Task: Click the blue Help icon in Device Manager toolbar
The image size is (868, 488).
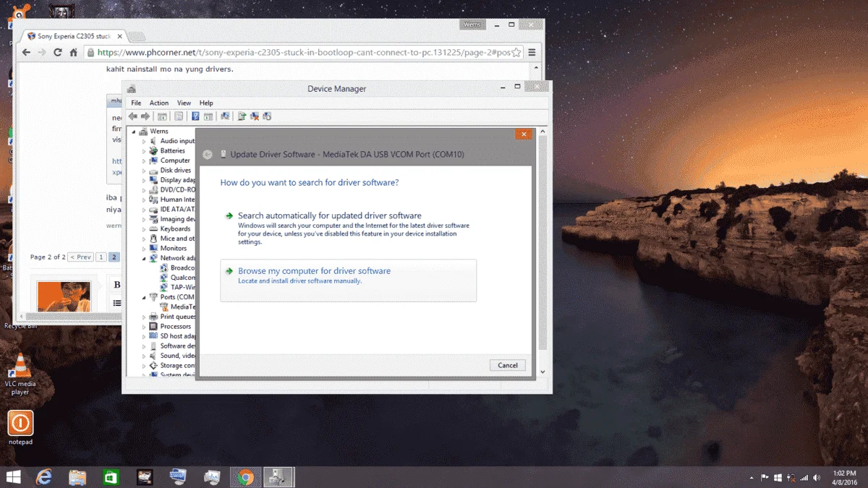Action: [x=195, y=116]
